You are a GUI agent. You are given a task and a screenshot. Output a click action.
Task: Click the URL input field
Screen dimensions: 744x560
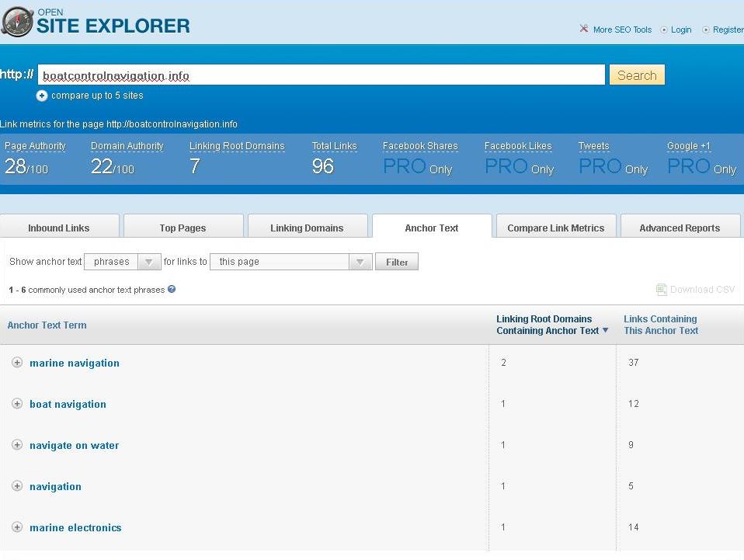click(321, 75)
